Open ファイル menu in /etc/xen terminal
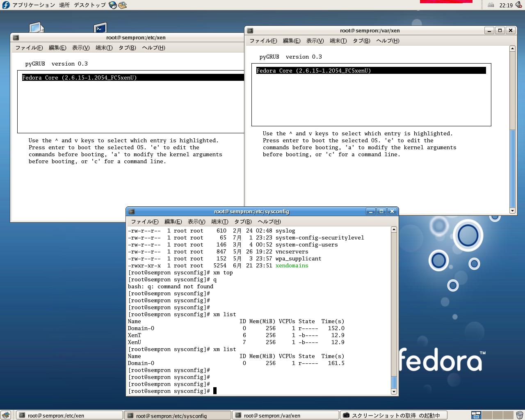525x420 pixels. (x=29, y=48)
